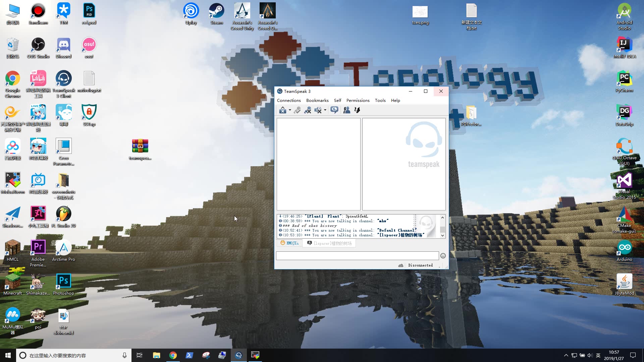Click the permissions settings icon in toolbar
Viewport: 644px width, 362px height.
[357, 110]
